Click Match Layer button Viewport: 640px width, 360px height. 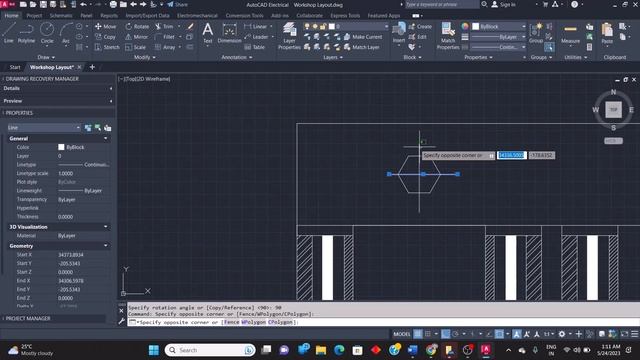coord(362,47)
